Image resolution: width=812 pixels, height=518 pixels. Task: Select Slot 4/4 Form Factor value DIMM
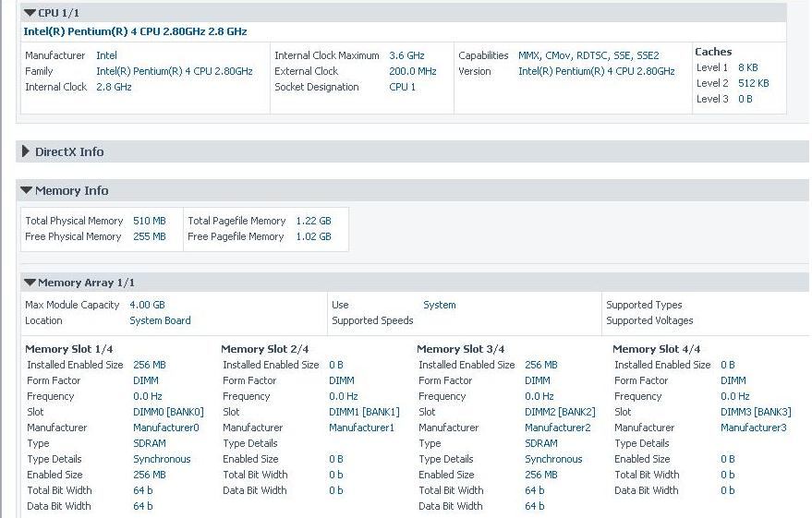tap(733, 380)
